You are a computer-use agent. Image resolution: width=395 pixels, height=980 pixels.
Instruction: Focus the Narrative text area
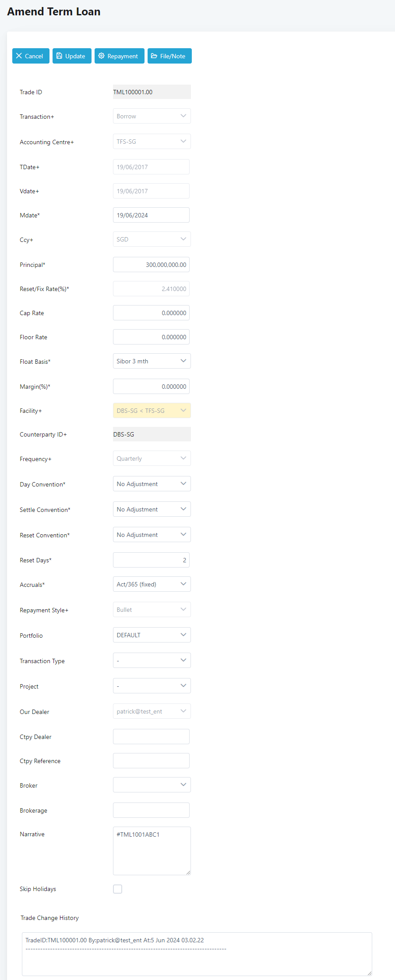152,851
